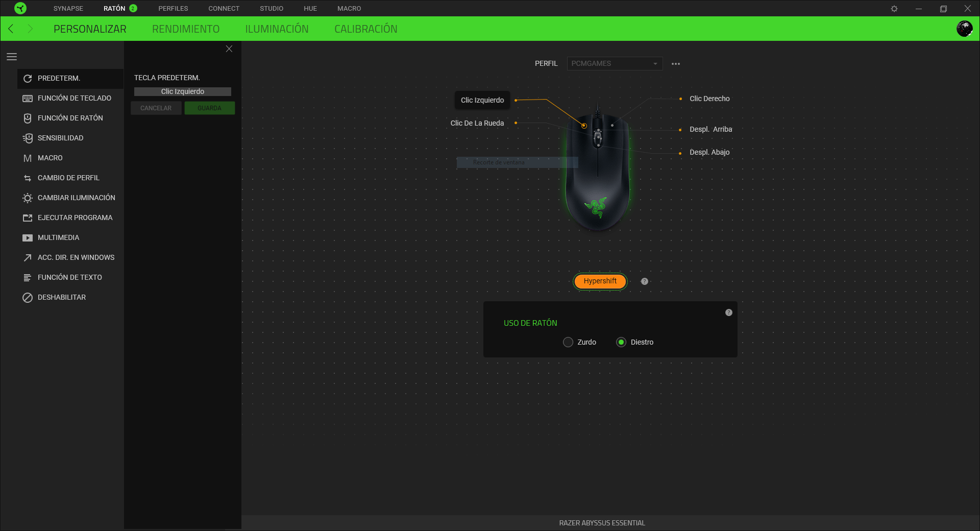Go forward with the right arrow
Image resolution: width=980 pixels, height=531 pixels.
(30, 29)
